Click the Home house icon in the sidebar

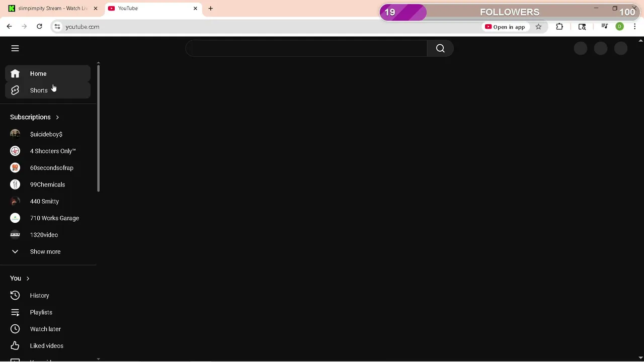pyautogui.click(x=15, y=73)
